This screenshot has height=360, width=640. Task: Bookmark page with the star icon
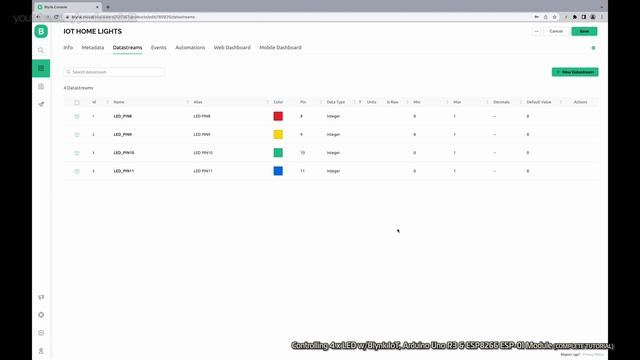pyautogui.click(x=555, y=17)
